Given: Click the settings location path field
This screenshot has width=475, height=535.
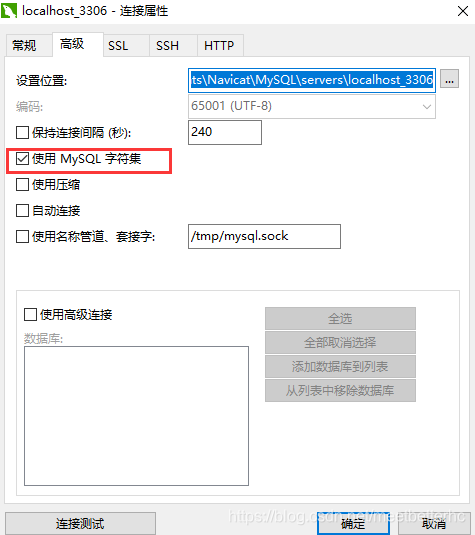Looking at the screenshot, I should pyautogui.click(x=312, y=80).
